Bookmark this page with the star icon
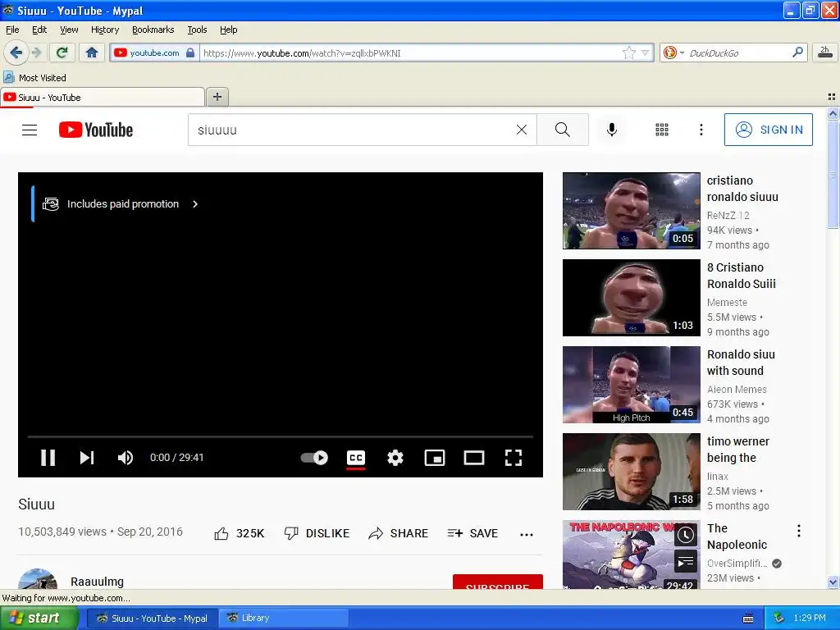Viewport: 840px width, 630px height. point(629,52)
